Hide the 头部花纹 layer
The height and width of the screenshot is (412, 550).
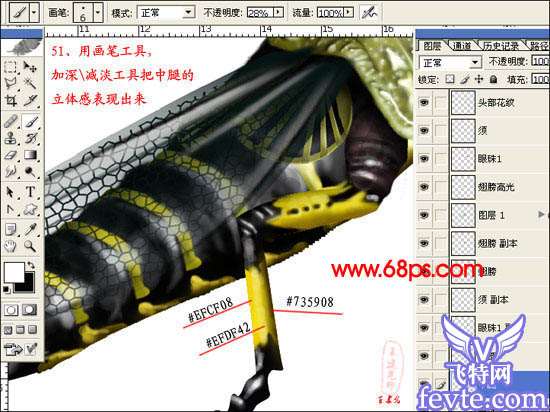pyautogui.click(x=424, y=102)
